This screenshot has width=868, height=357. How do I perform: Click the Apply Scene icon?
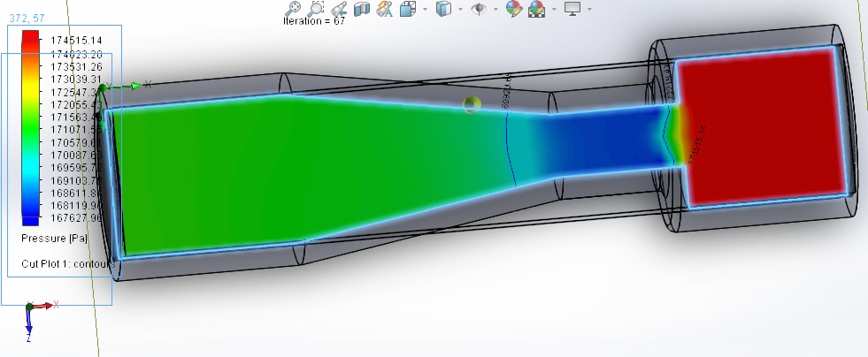point(536,9)
